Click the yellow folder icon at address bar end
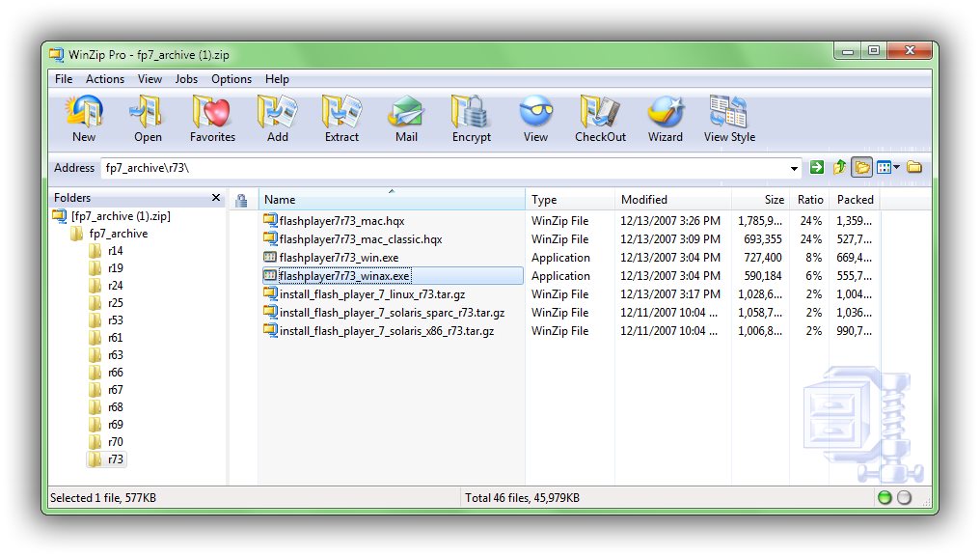 click(914, 168)
